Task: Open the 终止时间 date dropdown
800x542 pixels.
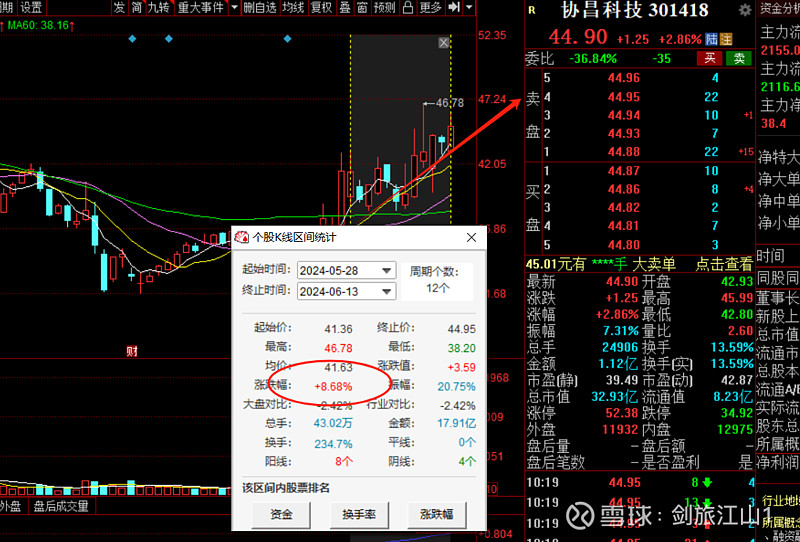Action: tap(386, 291)
